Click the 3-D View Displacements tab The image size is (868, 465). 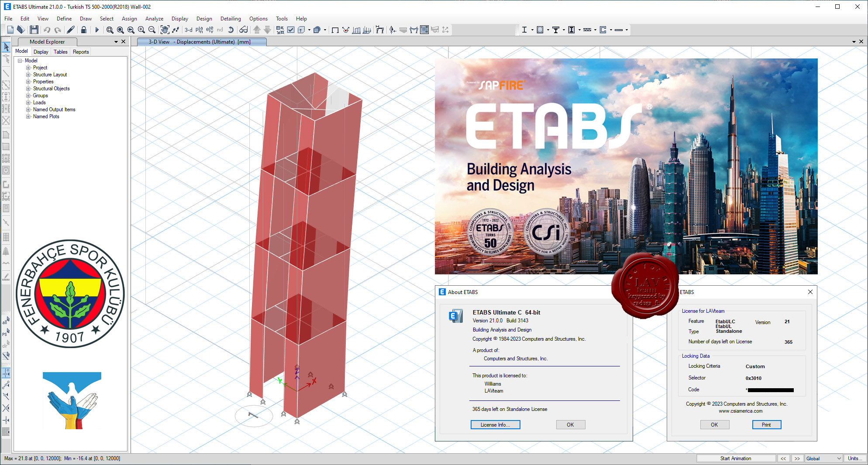pos(201,42)
